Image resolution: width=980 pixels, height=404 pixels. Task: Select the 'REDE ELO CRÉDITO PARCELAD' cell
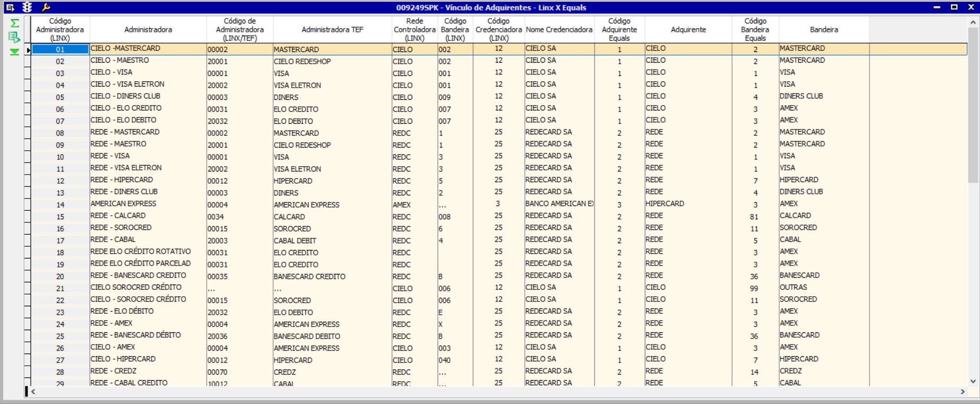point(148,264)
